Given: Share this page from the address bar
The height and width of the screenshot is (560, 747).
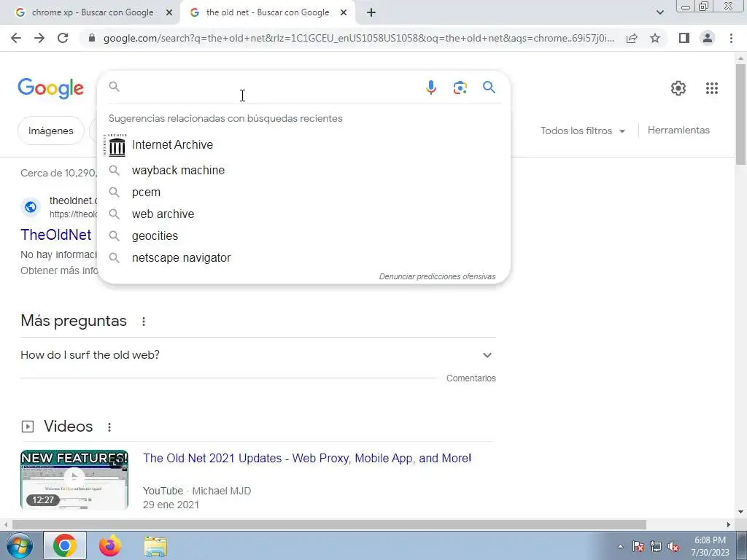Looking at the screenshot, I should click(x=632, y=38).
